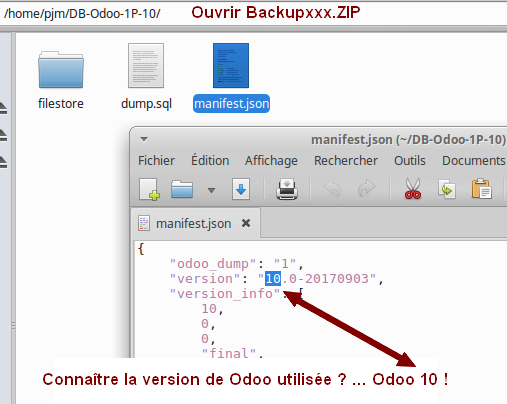Click the Print icon
This screenshot has width=507, height=404.
pos(287,189)
